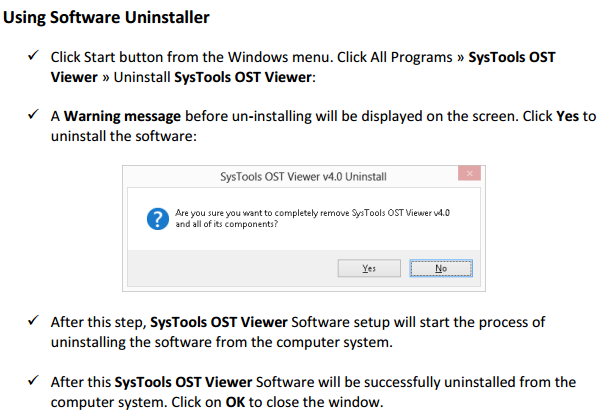The image size is (606, 416).
Task: Click the 'Using Software Uninstaller' heading
Action: pyautogui.click(x=106, y=17)
